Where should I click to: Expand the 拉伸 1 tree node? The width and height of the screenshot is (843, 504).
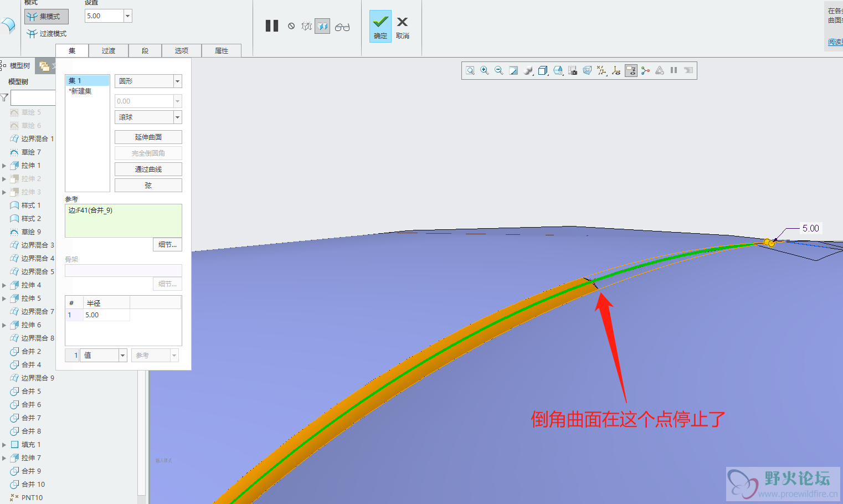(x=4, y=166)
